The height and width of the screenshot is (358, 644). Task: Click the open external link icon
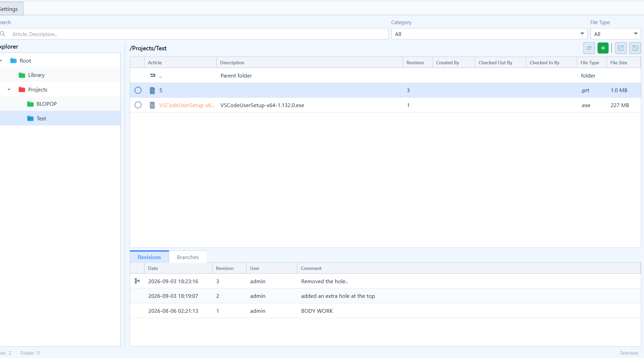(x=621, y=48)
